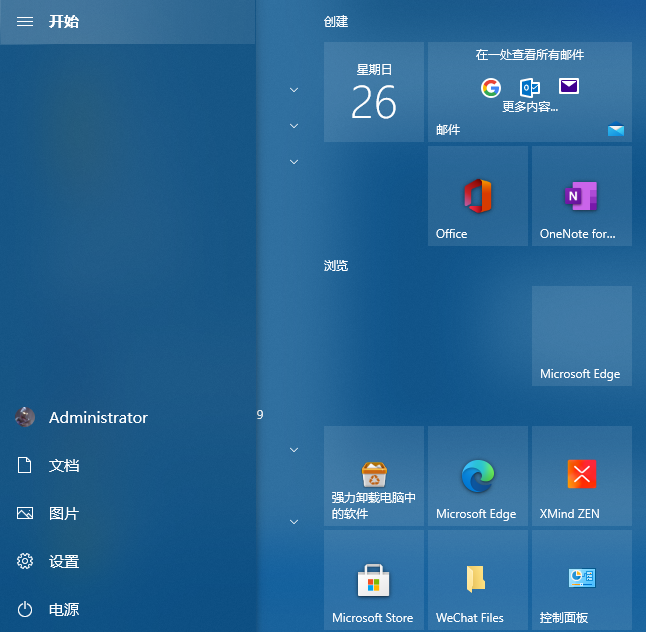Launch the OneNote tile
Image resolution: width=646 pixels, height=632 pixels.
point(581,196)
